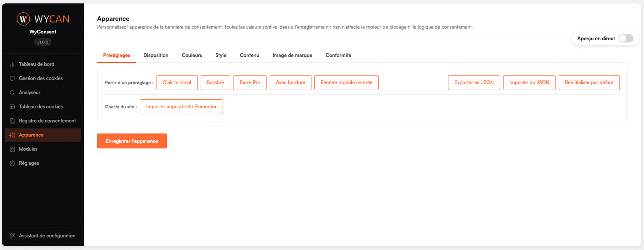Viewport: 644px width, 250px height.
Task: Click the Apparence sliders icon
Action: click(x=12, y=135)
